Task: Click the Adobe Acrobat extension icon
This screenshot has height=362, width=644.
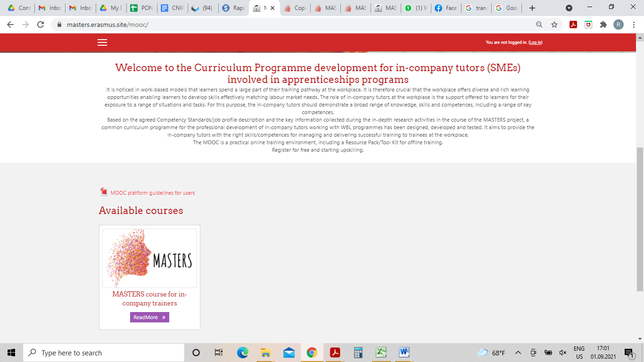Action: [x=573, y=25]
